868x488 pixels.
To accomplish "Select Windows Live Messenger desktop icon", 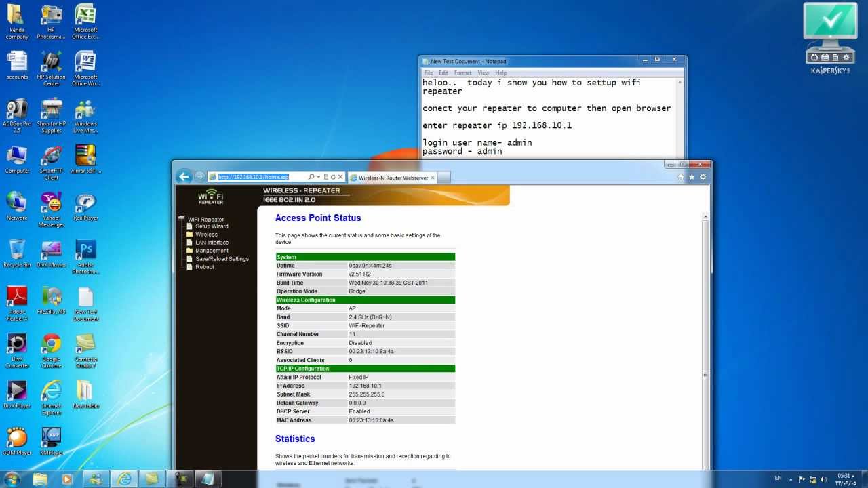I will click(85, 116).
